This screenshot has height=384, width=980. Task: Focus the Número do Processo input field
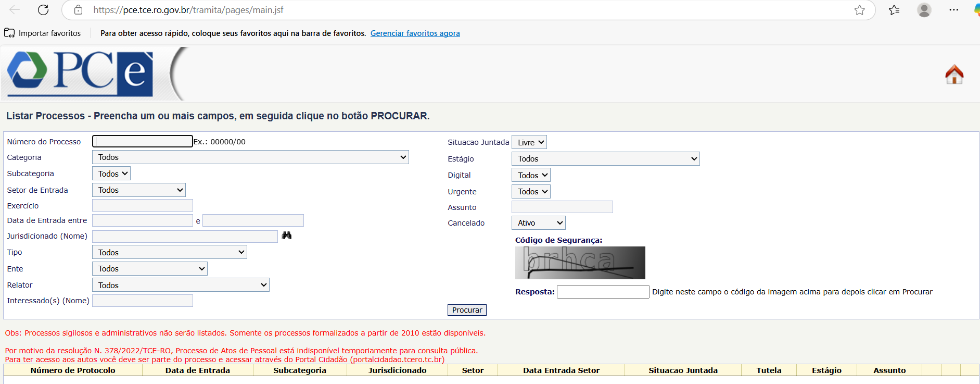click(142, 141)
